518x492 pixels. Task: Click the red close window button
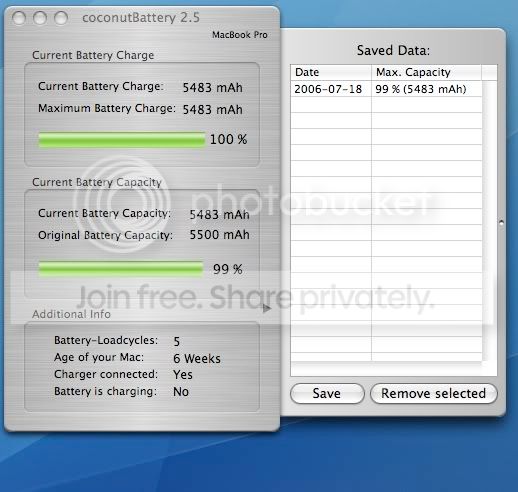click(19, 18)
